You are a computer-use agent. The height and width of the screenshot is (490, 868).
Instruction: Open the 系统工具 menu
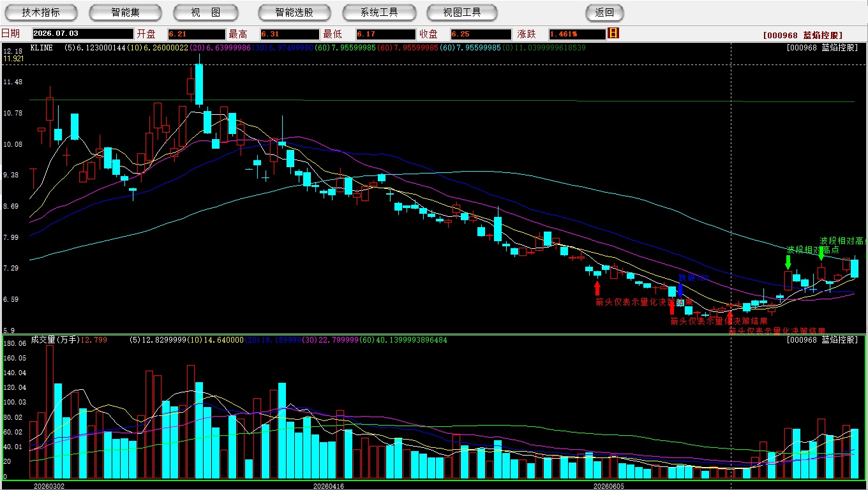coord(379,12)
